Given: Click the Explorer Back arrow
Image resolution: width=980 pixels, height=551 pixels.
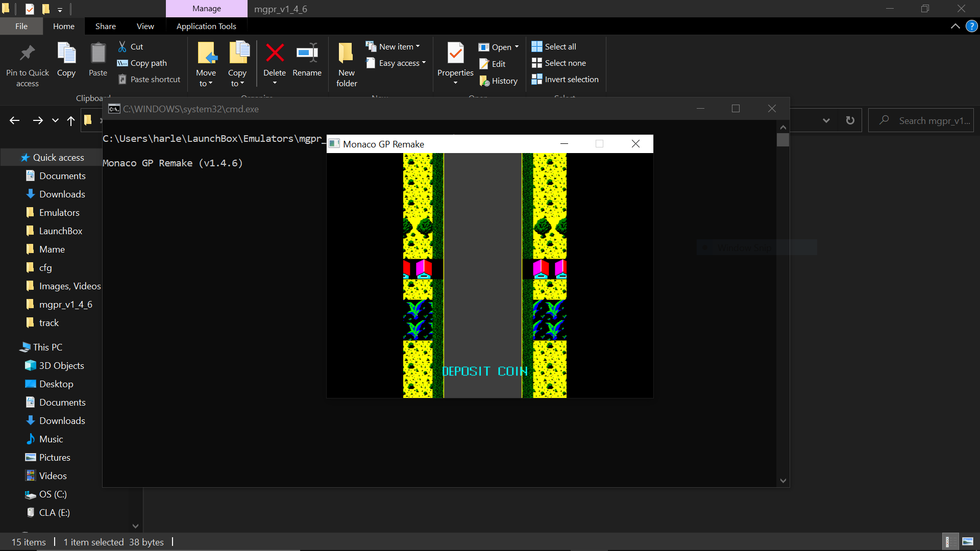Looking at the screenshot, I should [x=14, y=120].
